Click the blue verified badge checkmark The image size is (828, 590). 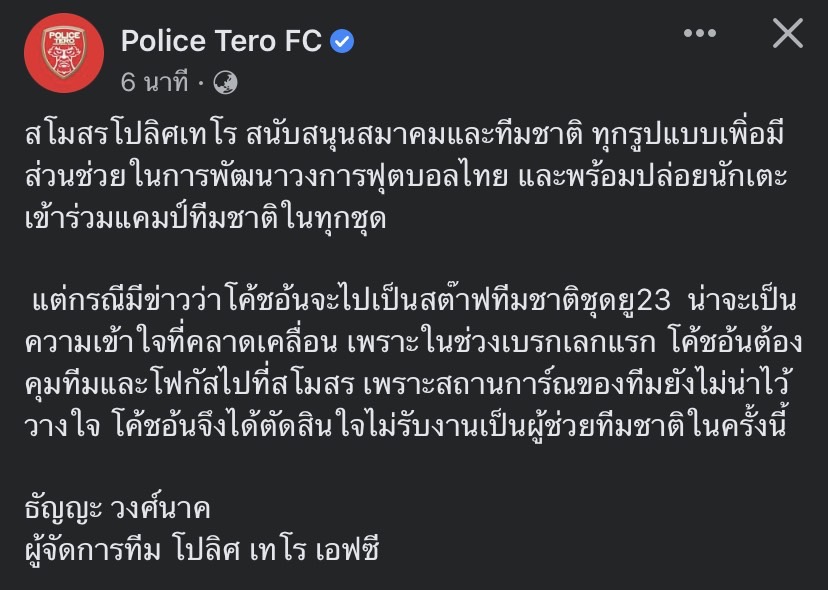pos(342,41)
